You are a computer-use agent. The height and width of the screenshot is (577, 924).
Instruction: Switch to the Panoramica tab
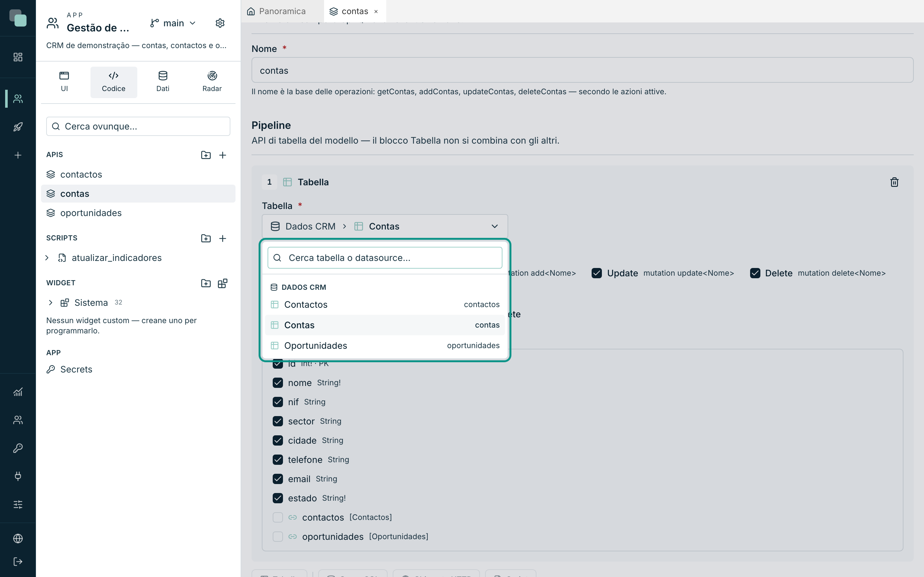click(x=277, y=11)
